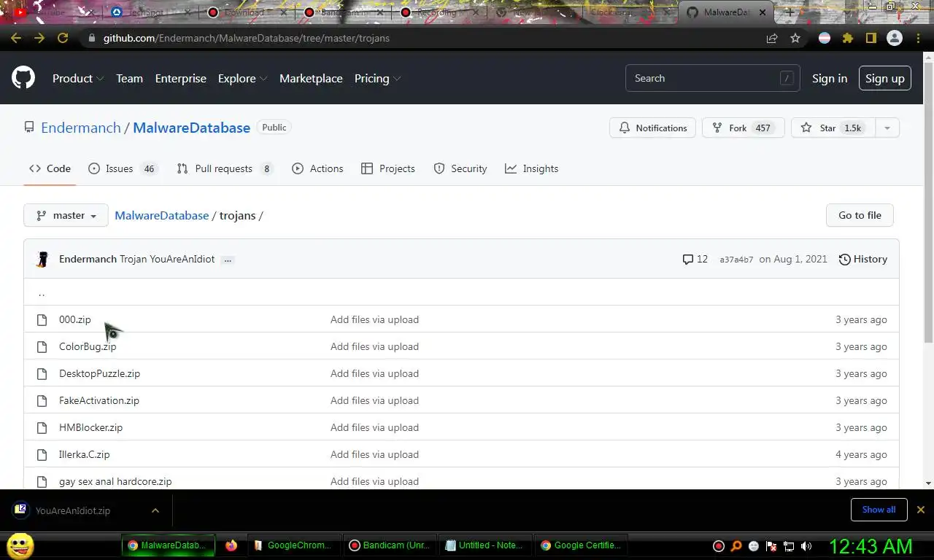Open the extensions puzzle icon
934x560 pixels.
tap(848, 38)
